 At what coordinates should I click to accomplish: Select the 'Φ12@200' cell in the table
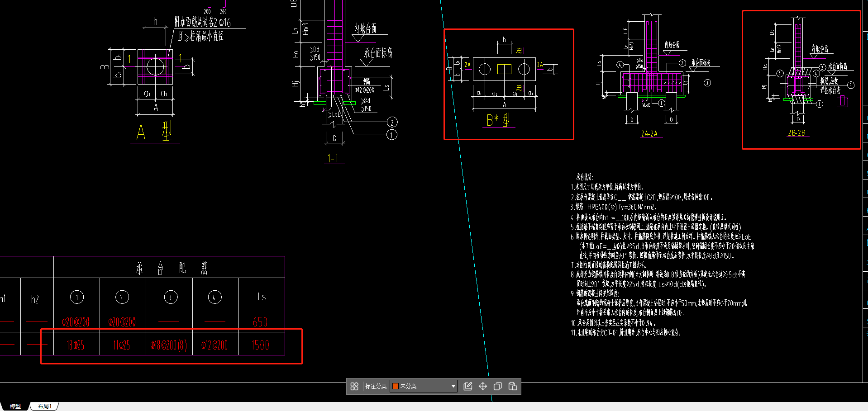(x=215, y=345)
